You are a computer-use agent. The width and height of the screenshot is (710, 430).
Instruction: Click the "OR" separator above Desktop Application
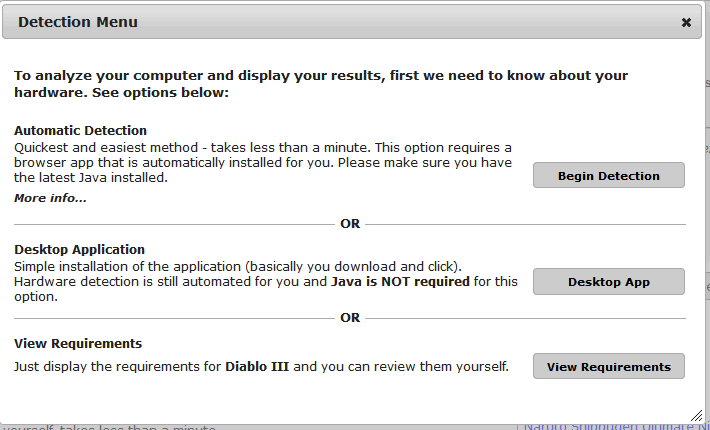point(350,224)
